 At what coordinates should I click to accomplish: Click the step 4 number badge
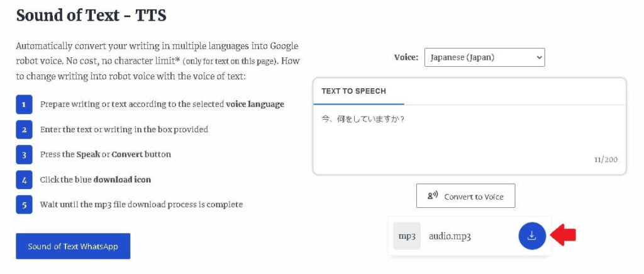pos(25,180)
